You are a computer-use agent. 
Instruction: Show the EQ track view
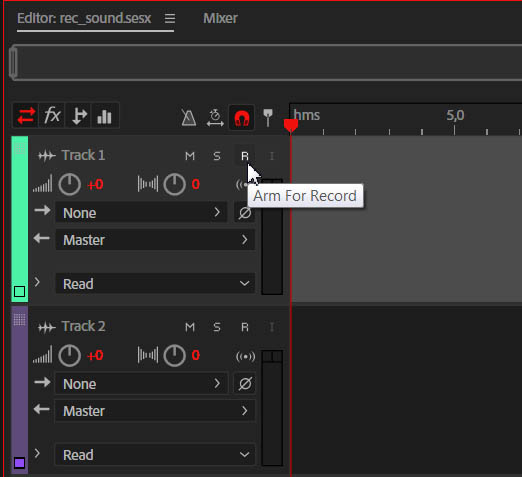pos(104,116)
